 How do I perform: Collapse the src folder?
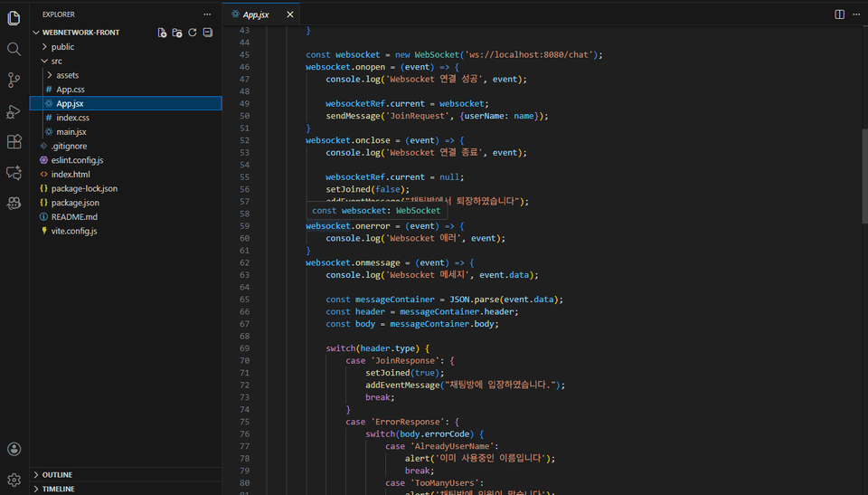(x=56, y=61)
